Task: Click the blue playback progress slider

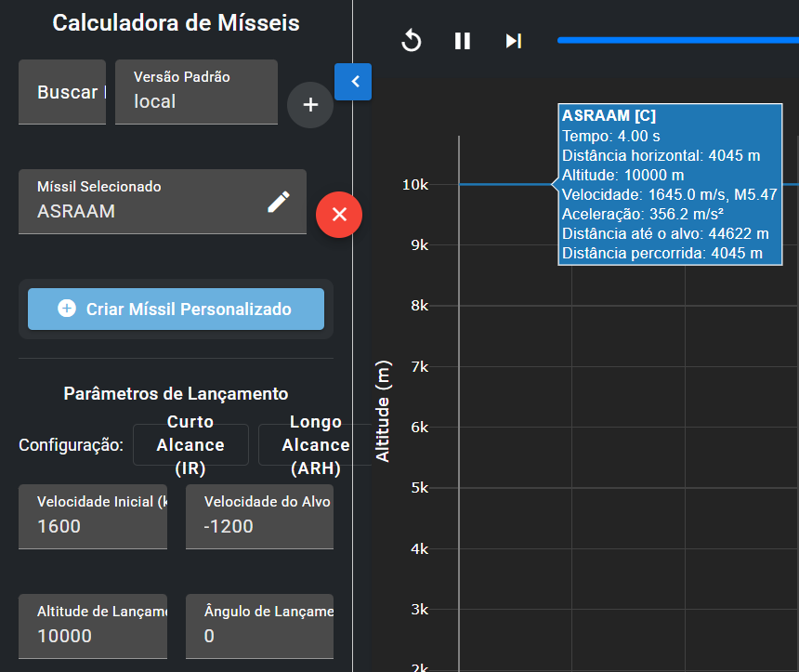Action: (x=676, y=40)
